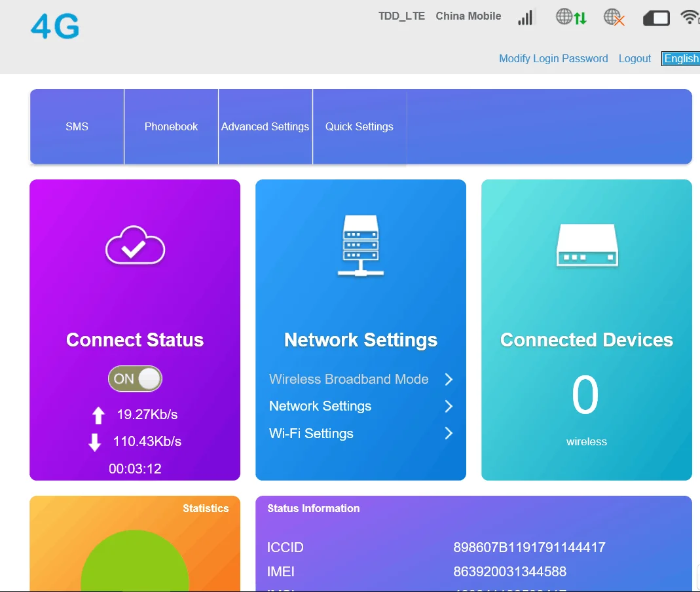The width and height of the screenshot is (700, 592).
Task: Expand Wireless Broadband Mode chevron
Action: click(449, 379)
